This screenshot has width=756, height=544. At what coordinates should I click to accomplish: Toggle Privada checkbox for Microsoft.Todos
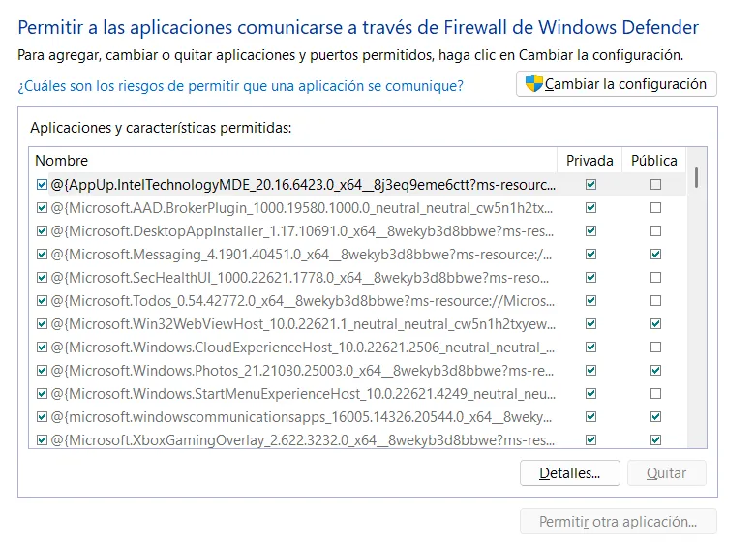(590, 300)
